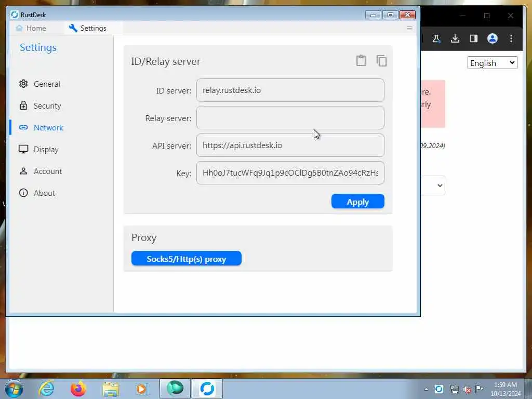Click the General gear icon

(x=23, y=84)
